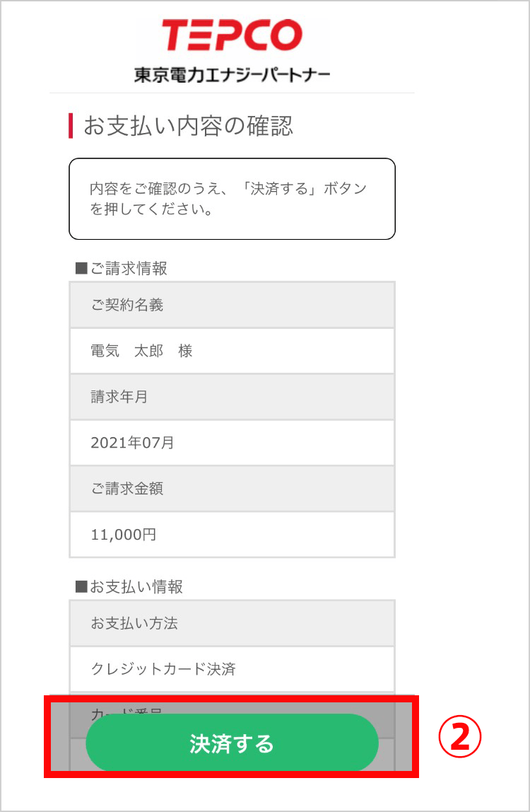Click the ■ご請求情報 section heading

coord(121,268)
